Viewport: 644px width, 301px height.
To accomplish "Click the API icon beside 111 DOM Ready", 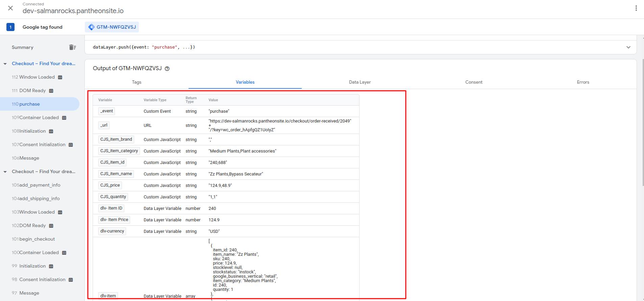I will [x=51, y=91].
